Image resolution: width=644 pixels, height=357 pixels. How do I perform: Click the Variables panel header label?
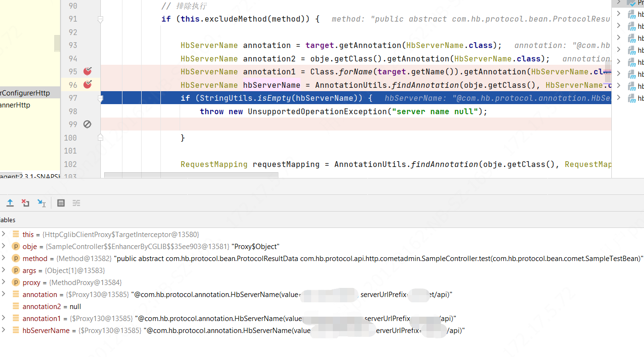coord(8,220)
